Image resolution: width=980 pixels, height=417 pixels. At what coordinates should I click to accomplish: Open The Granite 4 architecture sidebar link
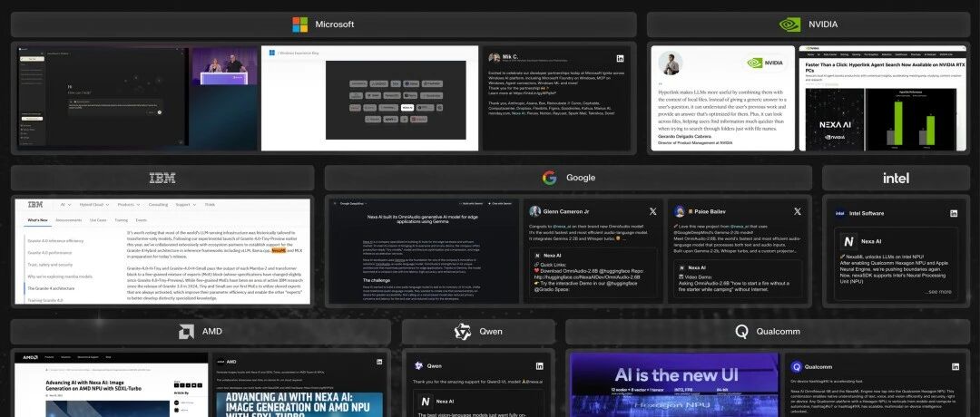(51, 288)
